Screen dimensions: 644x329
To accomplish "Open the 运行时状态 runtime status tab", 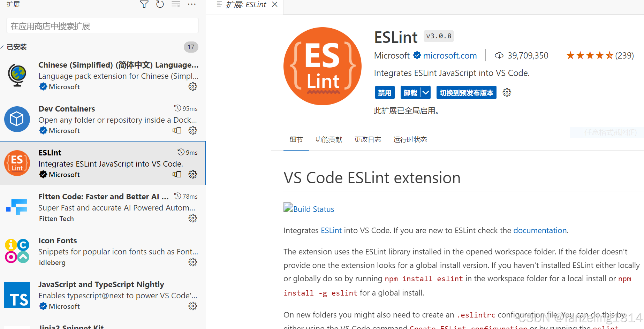I will pyautogui.click(x=410, y=139).
